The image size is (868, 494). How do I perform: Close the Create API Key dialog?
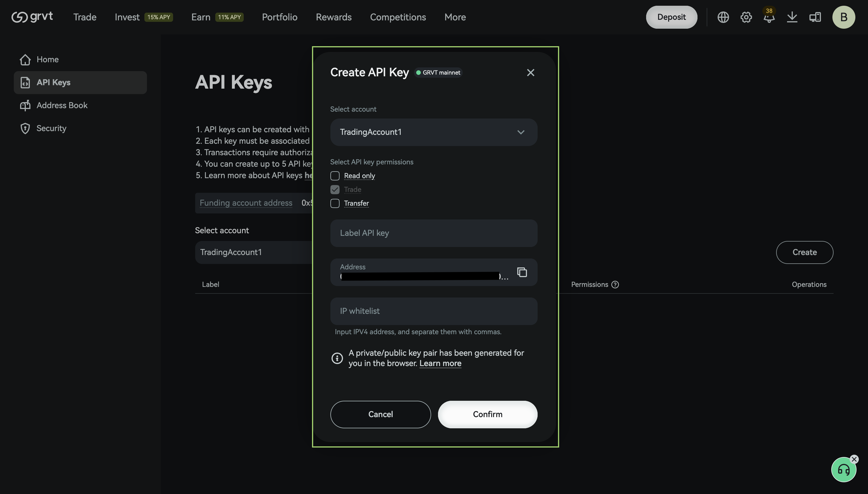(530, 73)
